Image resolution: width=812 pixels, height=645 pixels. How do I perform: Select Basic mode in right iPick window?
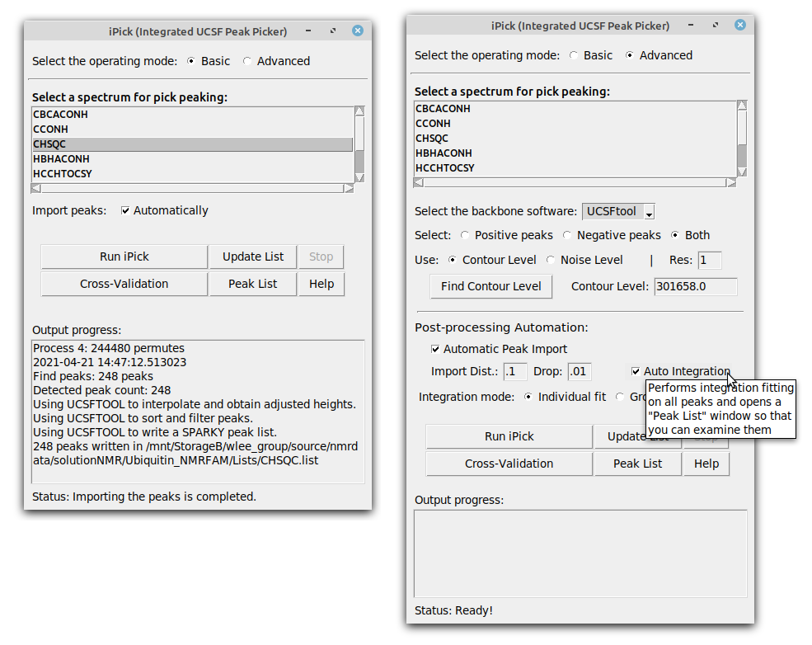573,55
